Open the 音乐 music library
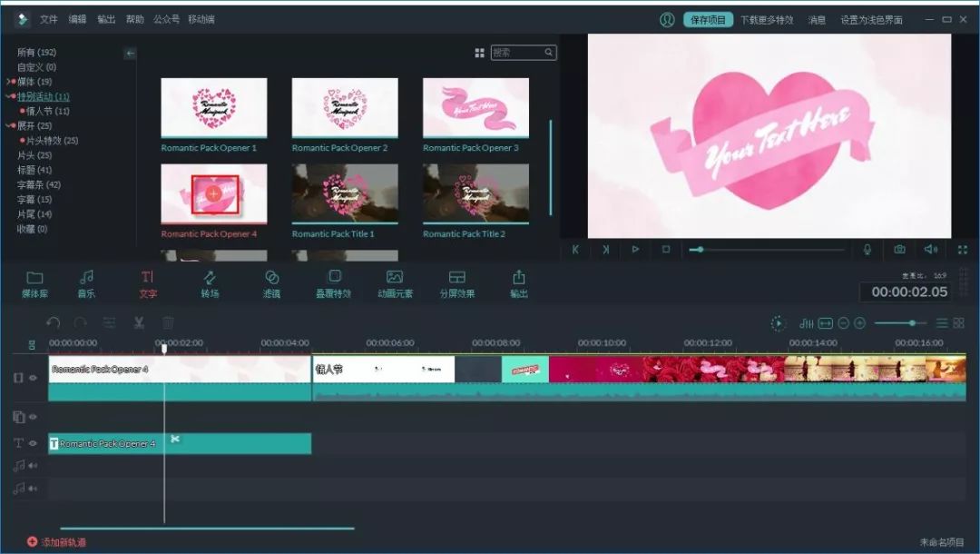The image size is (980, 554). (86, 283)
